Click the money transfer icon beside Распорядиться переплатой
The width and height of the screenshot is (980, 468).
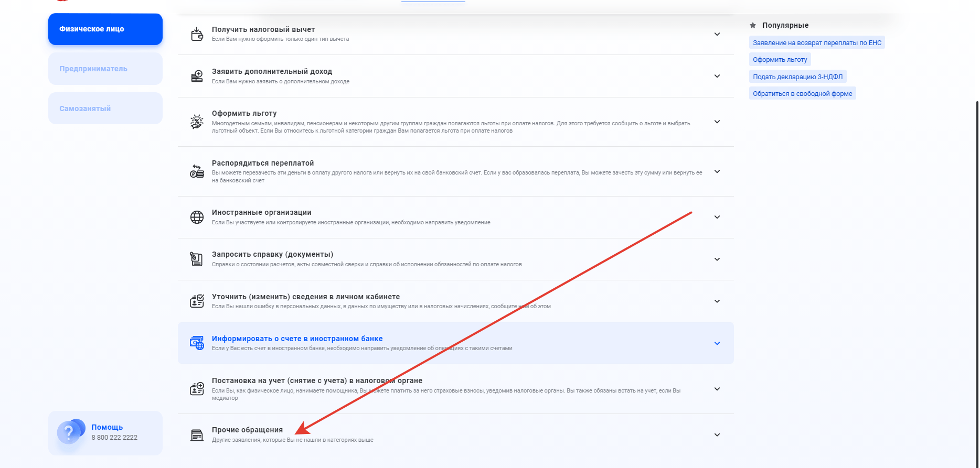197,171
